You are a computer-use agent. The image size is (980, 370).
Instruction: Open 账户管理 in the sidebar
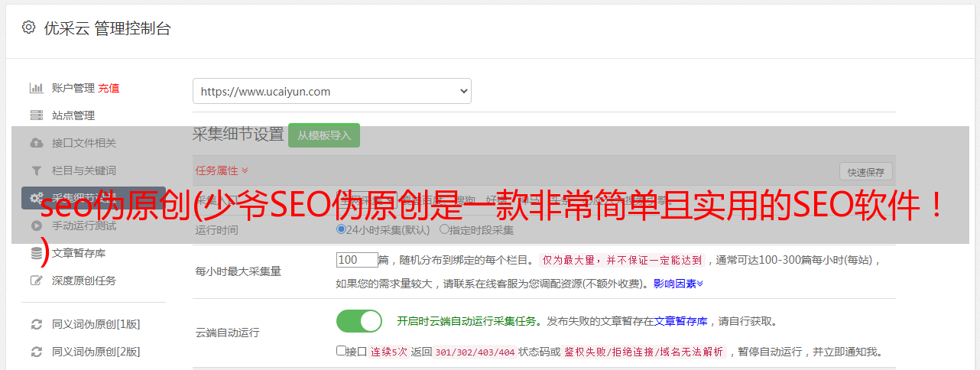pyautogui.click(x=73, y=88)
